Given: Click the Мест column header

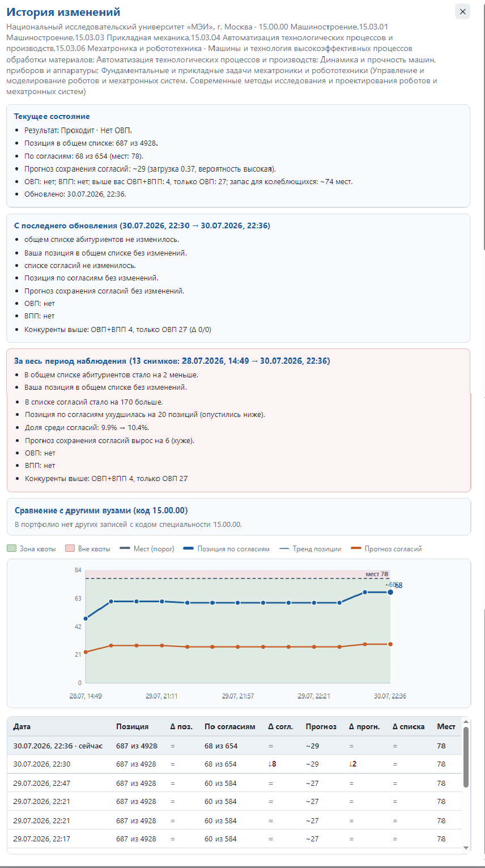Looking at the screenshot, I should coord(446,726).
